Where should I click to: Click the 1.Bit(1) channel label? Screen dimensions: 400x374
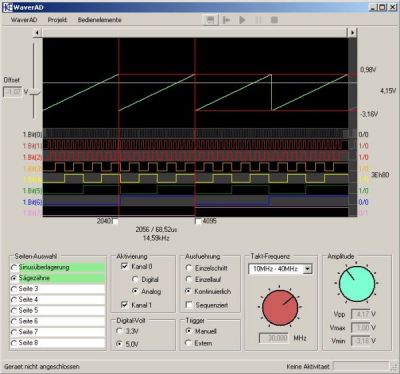32,146
